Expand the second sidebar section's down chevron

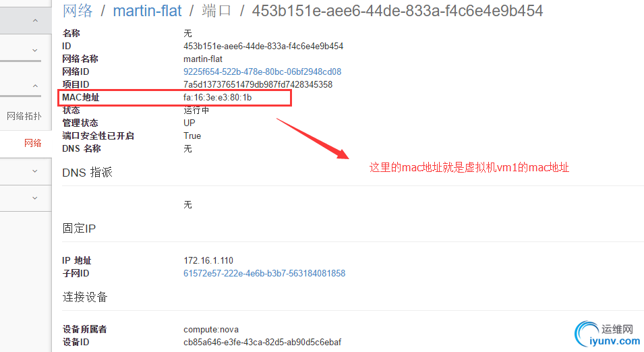35,50
